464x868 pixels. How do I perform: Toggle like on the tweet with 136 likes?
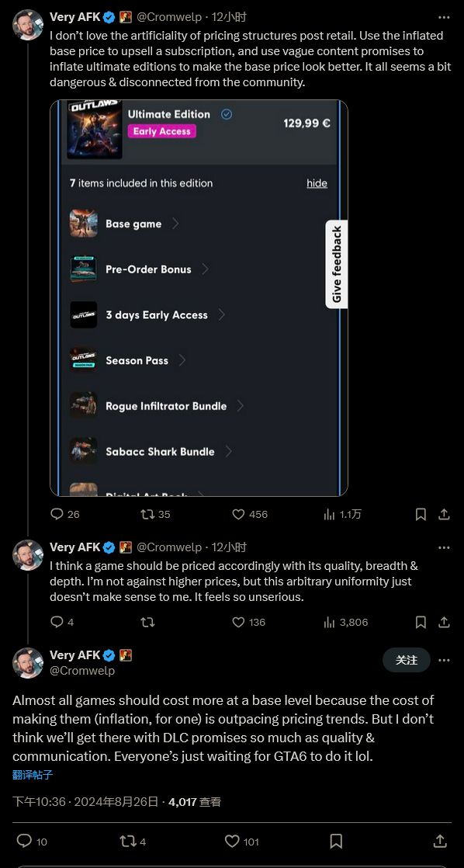click(248, 622)
